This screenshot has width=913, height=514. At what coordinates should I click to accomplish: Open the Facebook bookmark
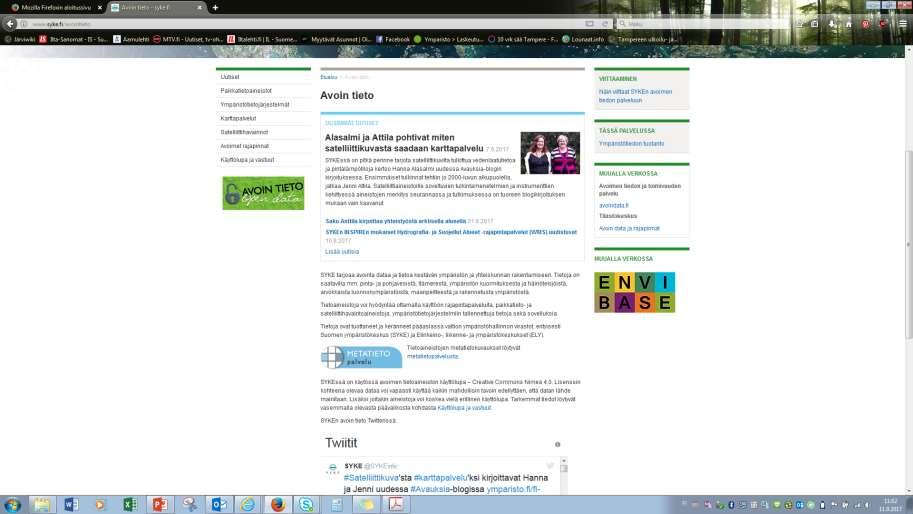392,39
